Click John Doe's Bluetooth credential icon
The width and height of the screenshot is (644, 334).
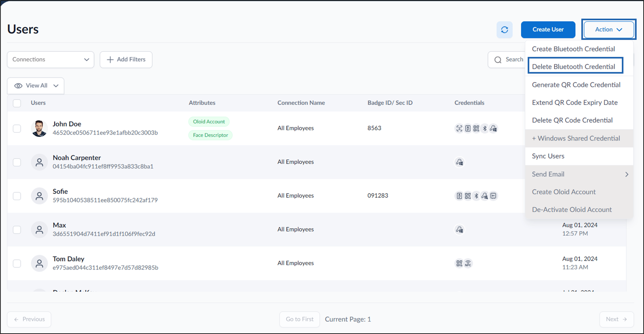coord(485,128)
